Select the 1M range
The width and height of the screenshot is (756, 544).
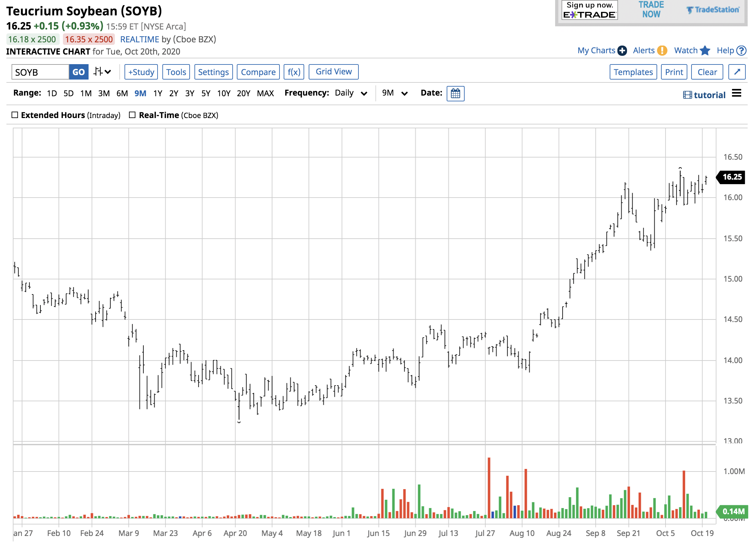pyautogui.click(x=86, y=93)
